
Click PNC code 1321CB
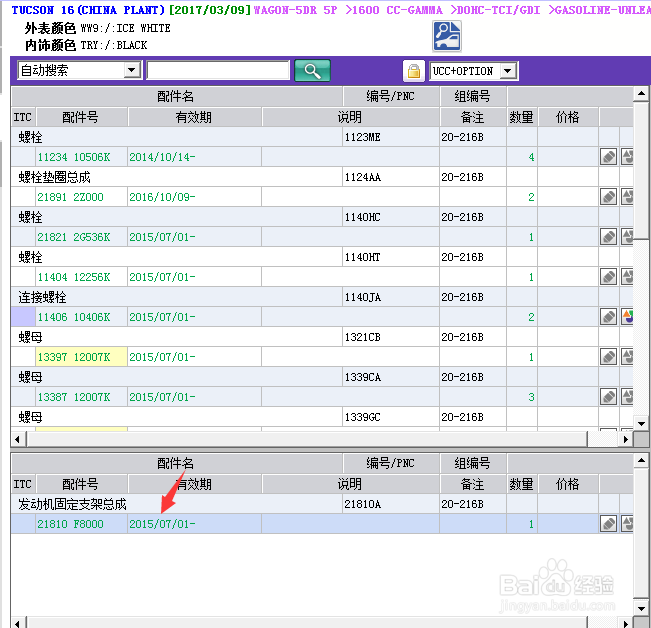362,337
